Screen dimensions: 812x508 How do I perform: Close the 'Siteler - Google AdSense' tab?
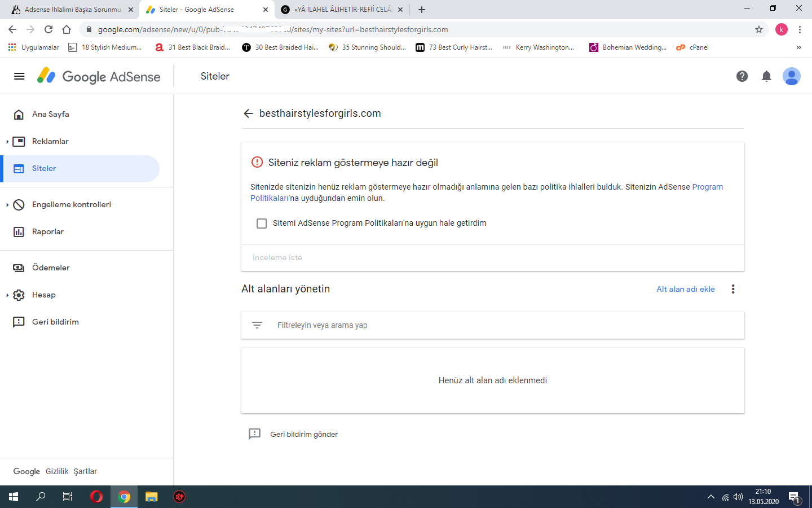tap(266, 10)
